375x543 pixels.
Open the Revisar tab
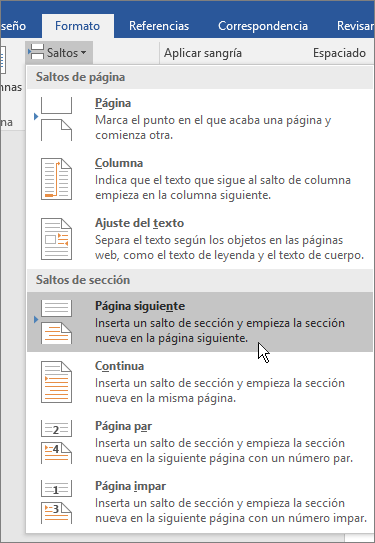[x=356, y=26]
